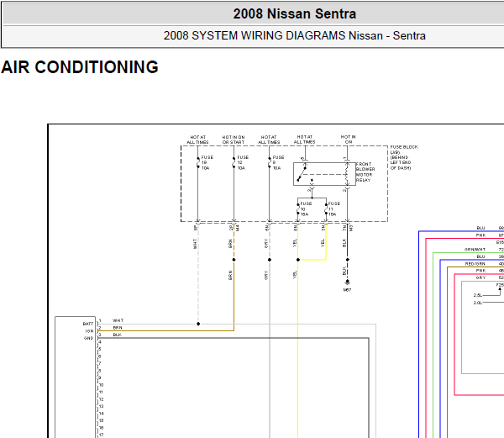Click the 'AIR CONDITIONING' heading

[x=80, y=67]
